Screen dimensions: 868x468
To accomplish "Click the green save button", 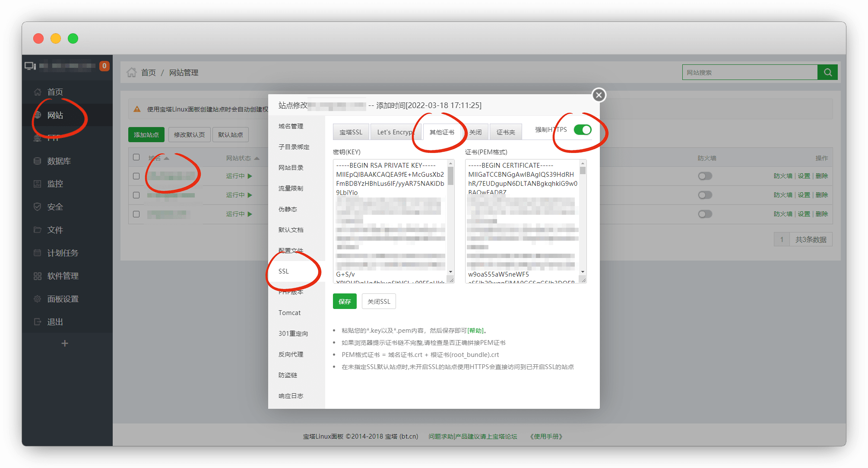I will tap(344, 302).
